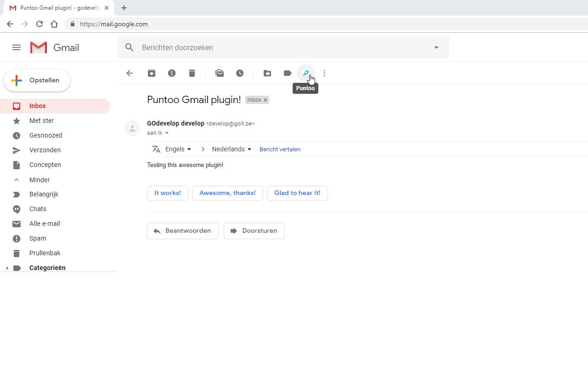Open the Verzonden mail view
588x368 pixels.
tap(45, 150)
